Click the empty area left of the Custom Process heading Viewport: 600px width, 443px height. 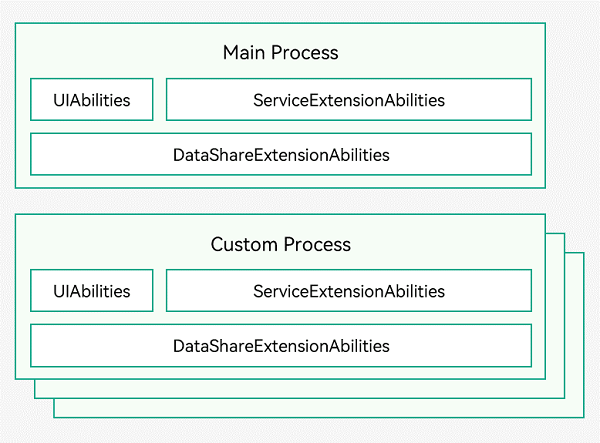(113, 243)
